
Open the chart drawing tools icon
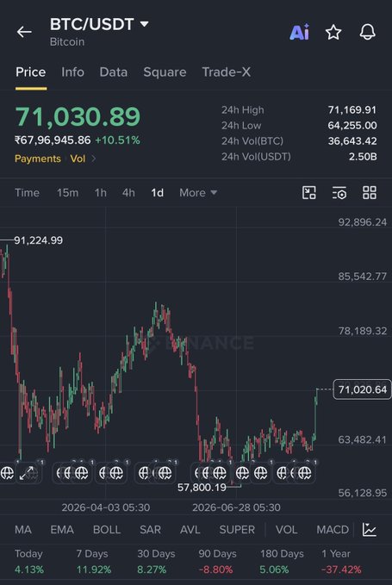click(x=308, y=193)
